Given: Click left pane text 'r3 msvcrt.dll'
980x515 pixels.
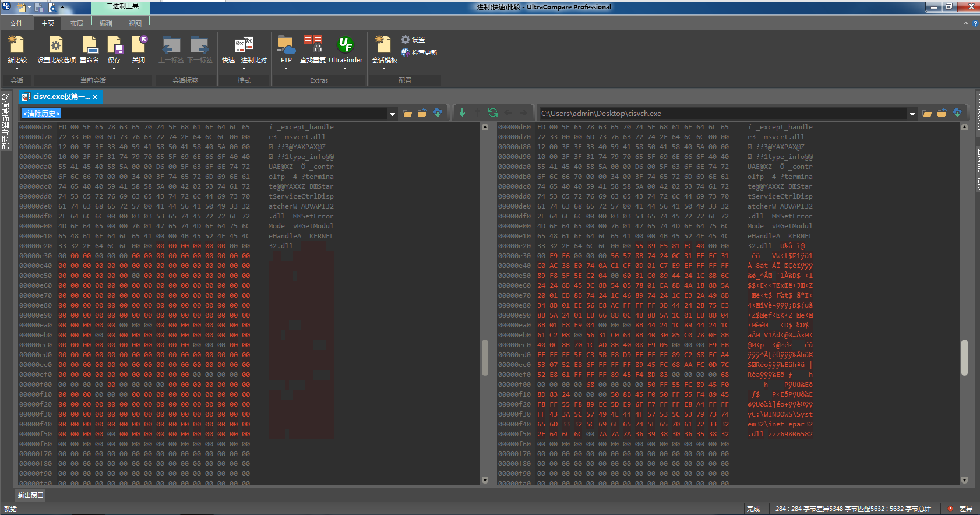Looking at the screenshot, I should (x=297, y=137).
